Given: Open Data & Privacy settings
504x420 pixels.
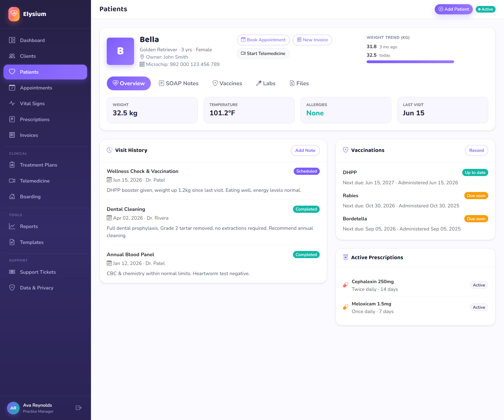Looking at the screenshot, I should click(45, 288).
